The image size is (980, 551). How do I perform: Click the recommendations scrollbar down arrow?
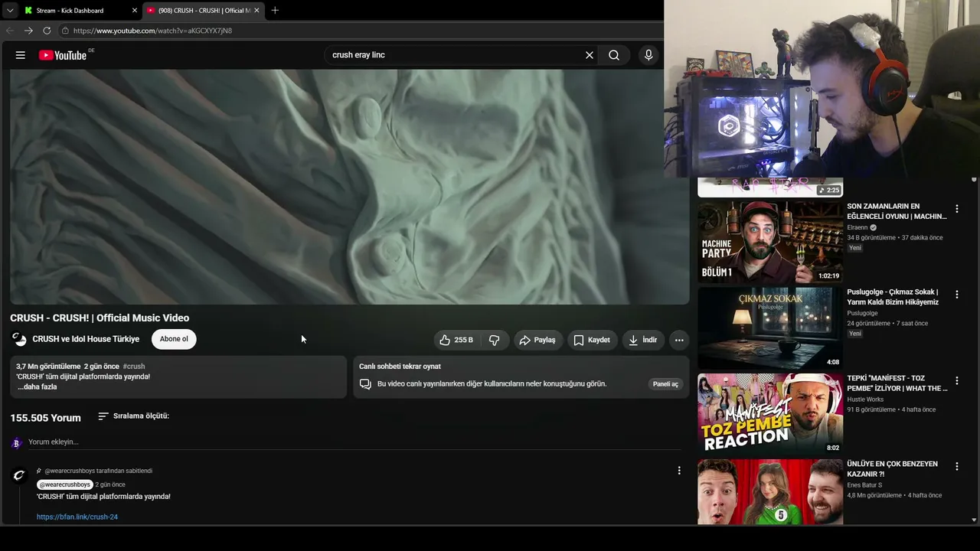(974, 520)
